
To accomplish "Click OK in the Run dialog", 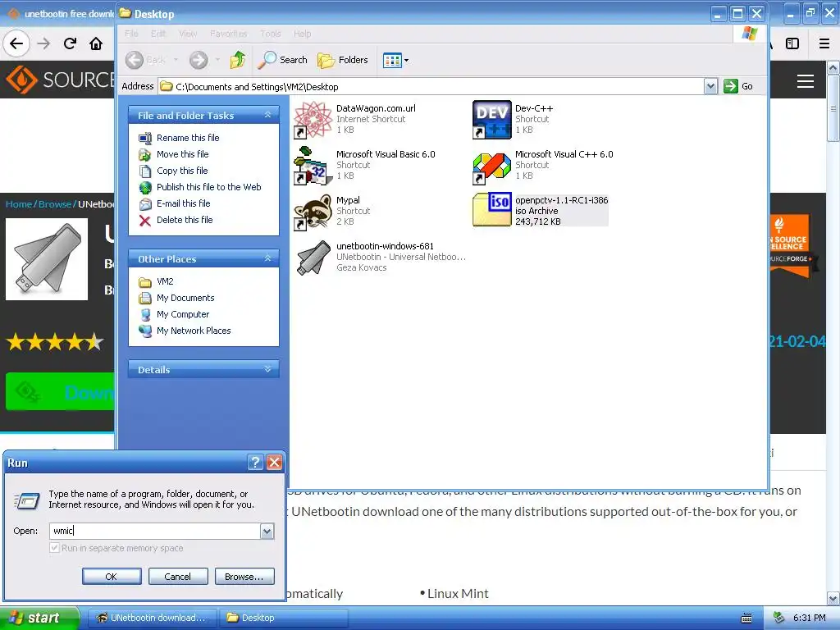I will pyautogui.click(x=112, y=577).
